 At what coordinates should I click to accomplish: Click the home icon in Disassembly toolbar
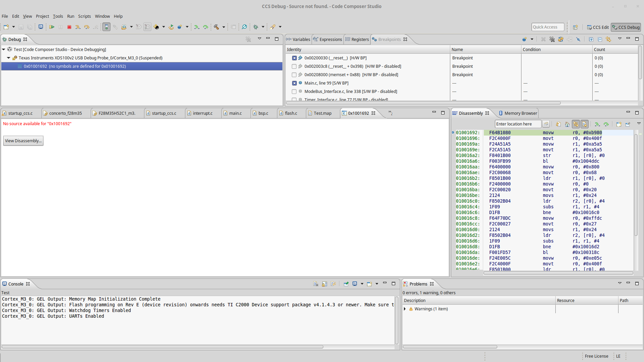pyautogui.click(x=567, y=124)
